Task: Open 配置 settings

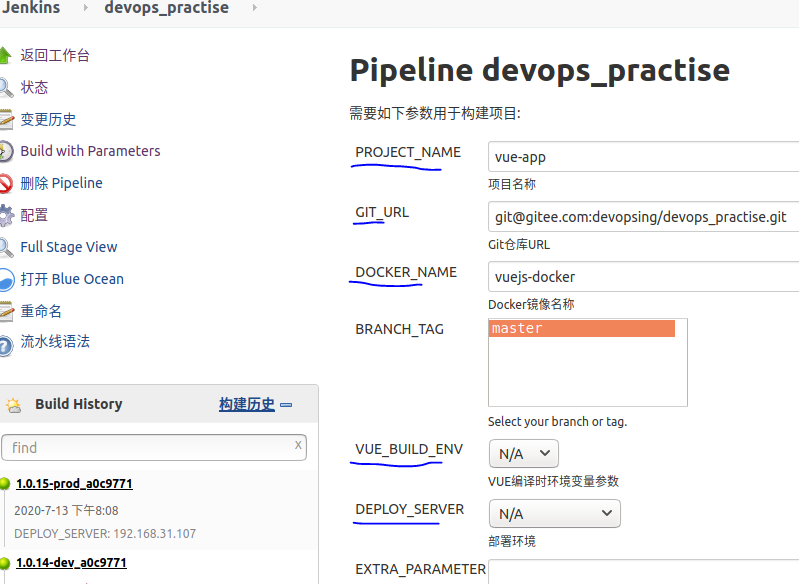Action: click(34, 215)
